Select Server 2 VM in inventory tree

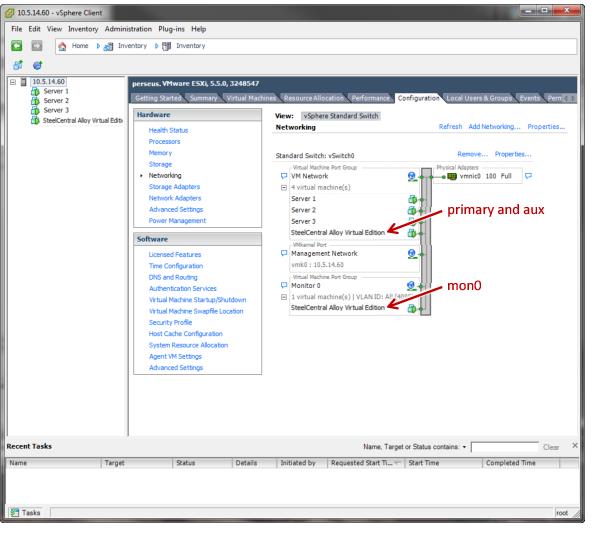coord(56,100)
